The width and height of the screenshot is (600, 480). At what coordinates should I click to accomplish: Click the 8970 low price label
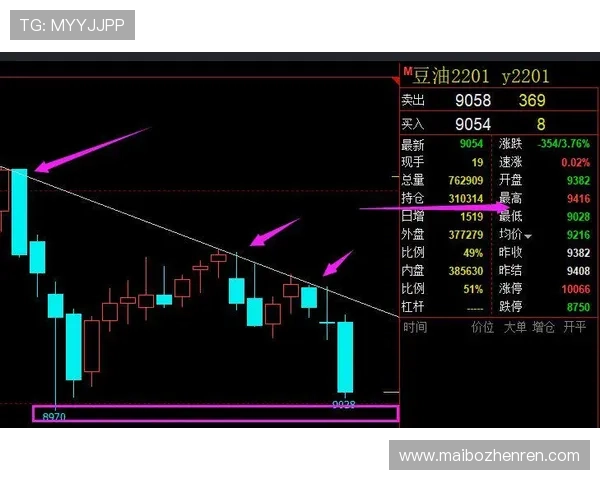point(54,414)
